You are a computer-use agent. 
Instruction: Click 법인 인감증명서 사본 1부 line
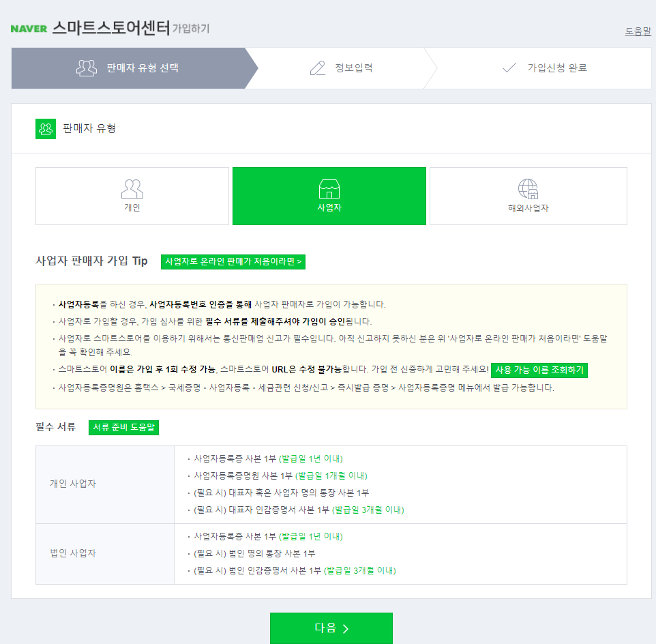pyautogui.click(x=294, y=570)
